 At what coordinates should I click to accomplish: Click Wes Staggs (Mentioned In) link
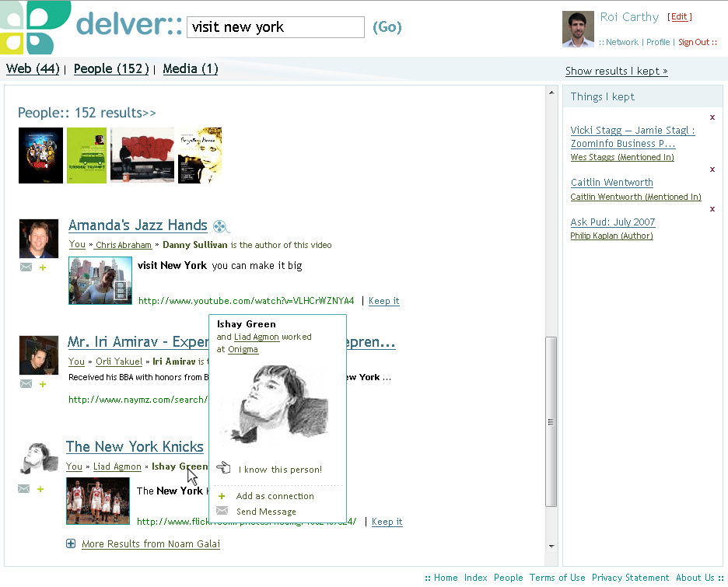click(x=622, y=157)
